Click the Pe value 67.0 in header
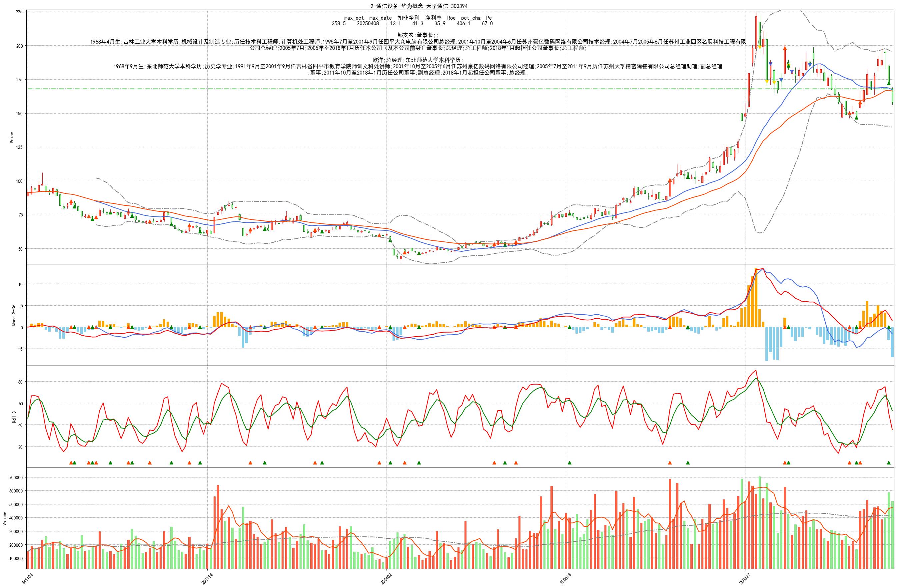 (x=487, y=23)
